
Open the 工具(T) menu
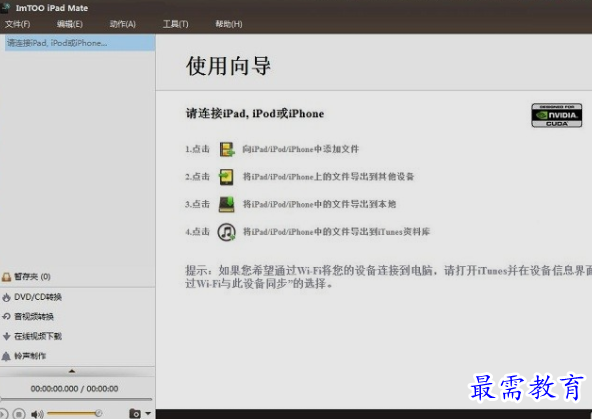click(x=176, y=24)
